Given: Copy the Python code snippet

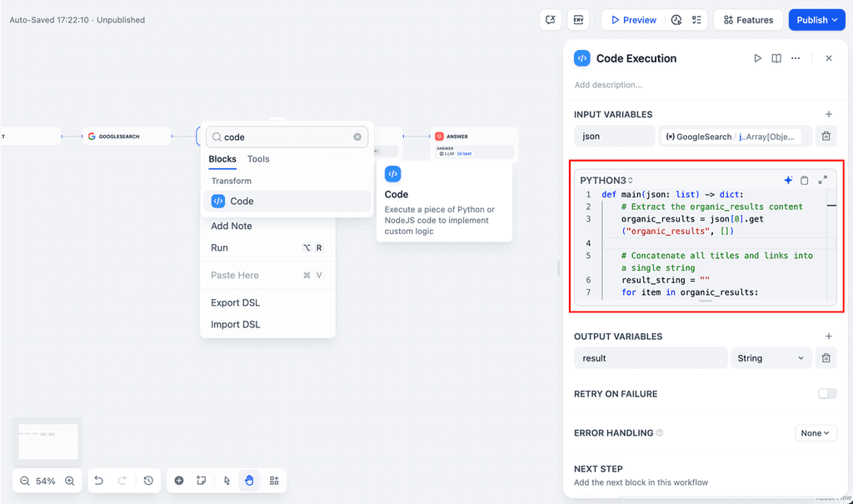Looking at the screenshot, I should pos(804,180).
